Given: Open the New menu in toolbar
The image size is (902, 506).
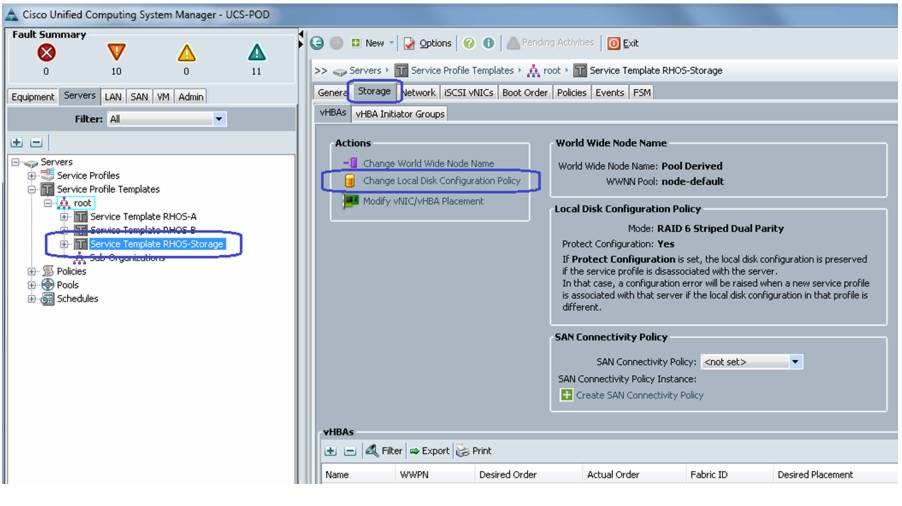Looking at the screenshot, I should (372, 43).
